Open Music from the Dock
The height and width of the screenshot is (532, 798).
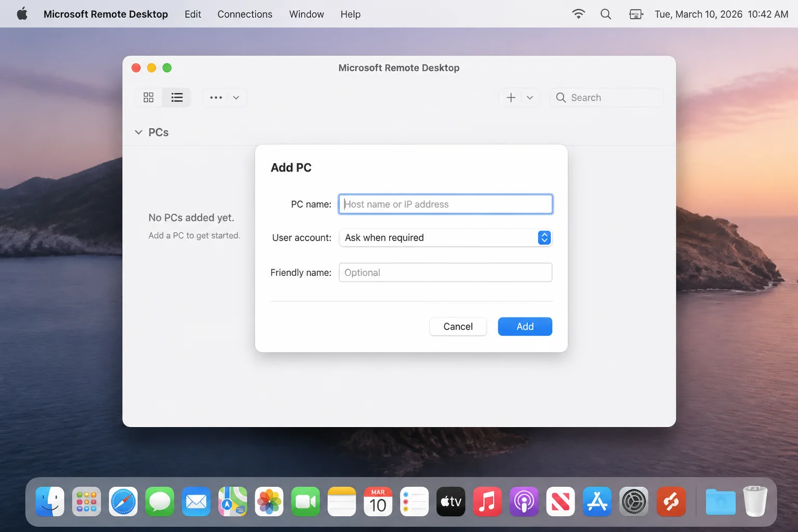click(487, 501)
